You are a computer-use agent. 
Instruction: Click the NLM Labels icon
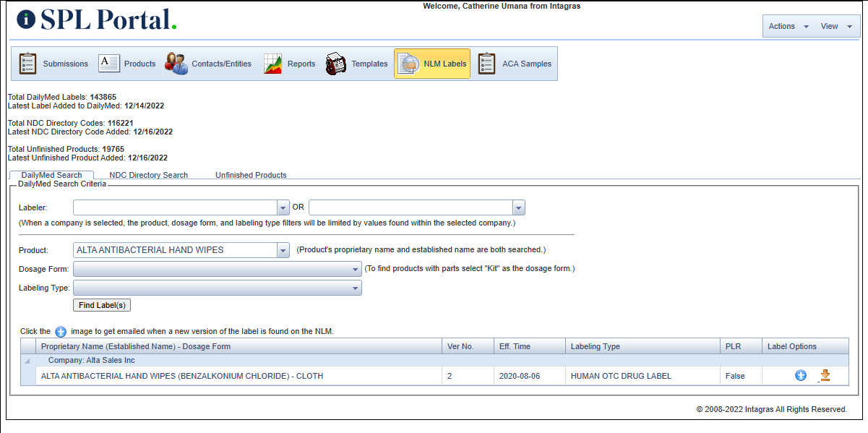pos(408,64)
